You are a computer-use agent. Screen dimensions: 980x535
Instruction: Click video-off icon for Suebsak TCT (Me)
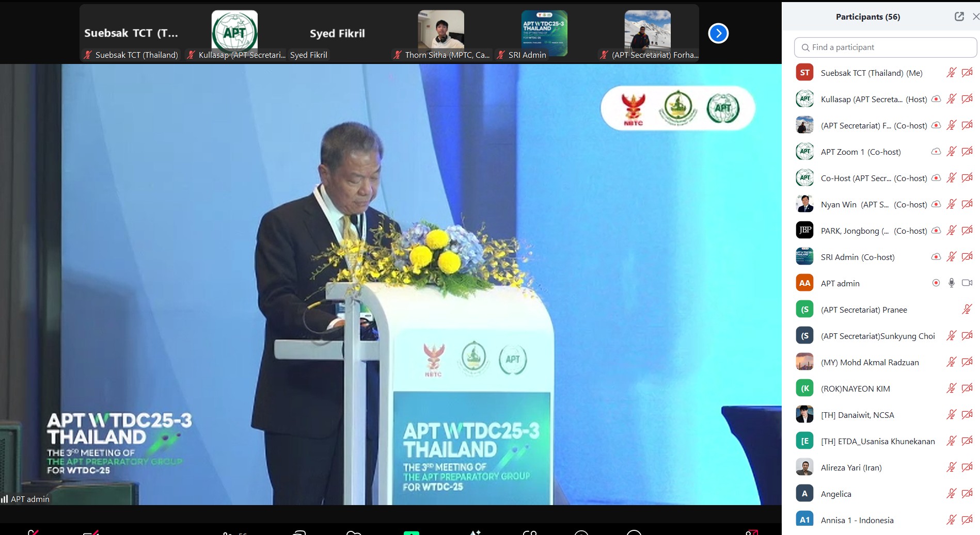pos(967,73)
